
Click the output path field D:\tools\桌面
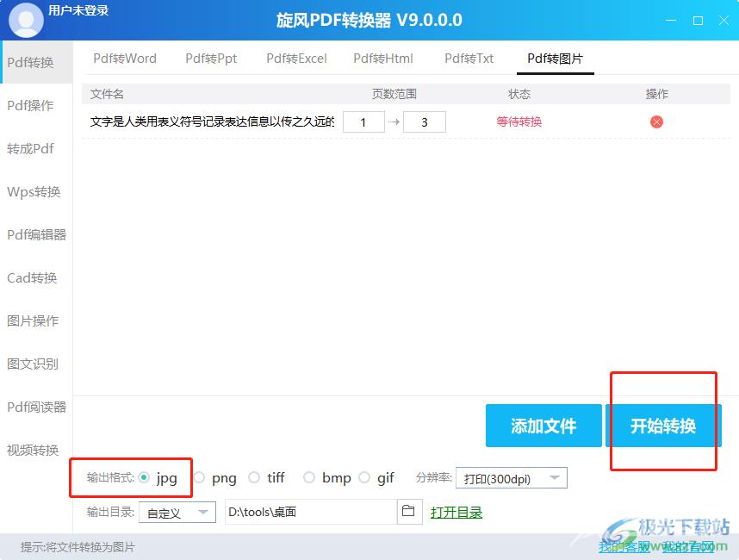coord(311,512)
